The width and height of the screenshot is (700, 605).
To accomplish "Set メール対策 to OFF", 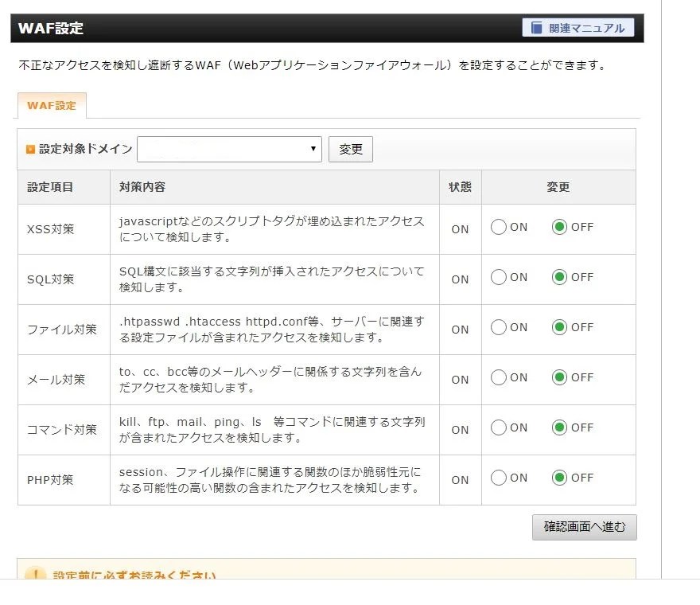I will tap(559, 377).
